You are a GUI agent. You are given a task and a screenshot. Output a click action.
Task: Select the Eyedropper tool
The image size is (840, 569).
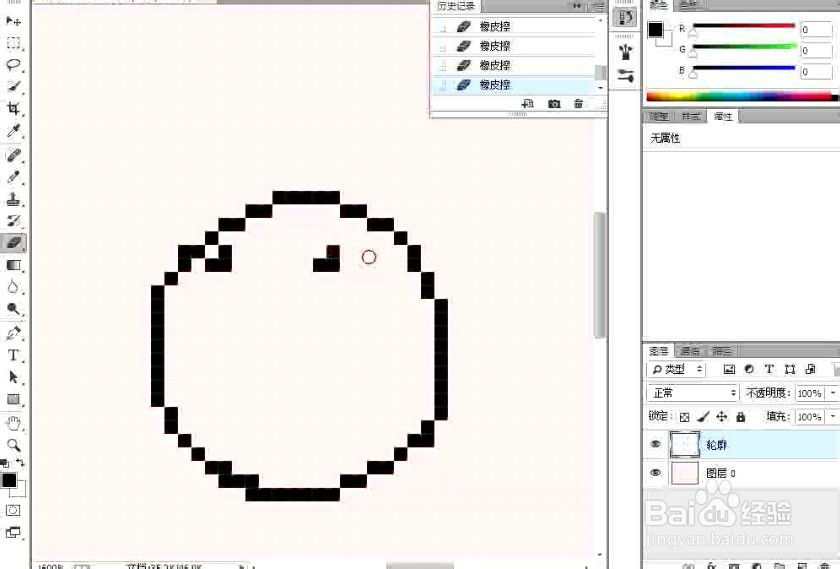(x=13, y=131)
